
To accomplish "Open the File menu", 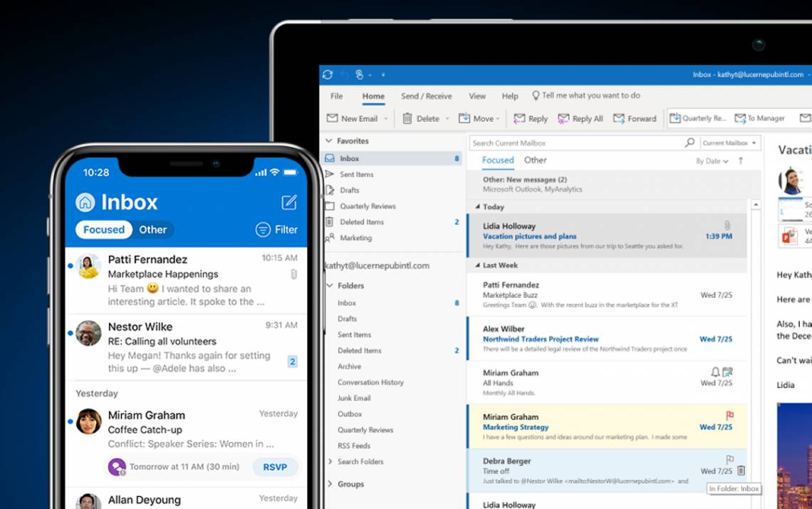I will click(337, 96).
